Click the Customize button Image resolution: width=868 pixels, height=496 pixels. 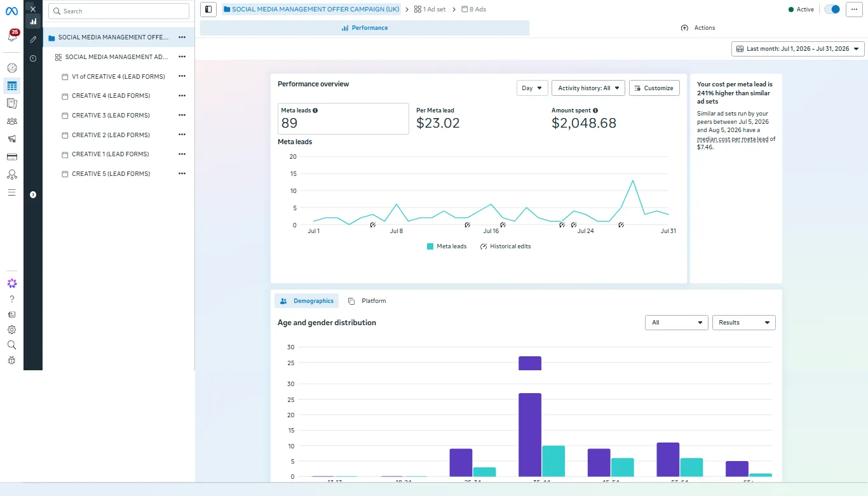(x=654, y=88)
